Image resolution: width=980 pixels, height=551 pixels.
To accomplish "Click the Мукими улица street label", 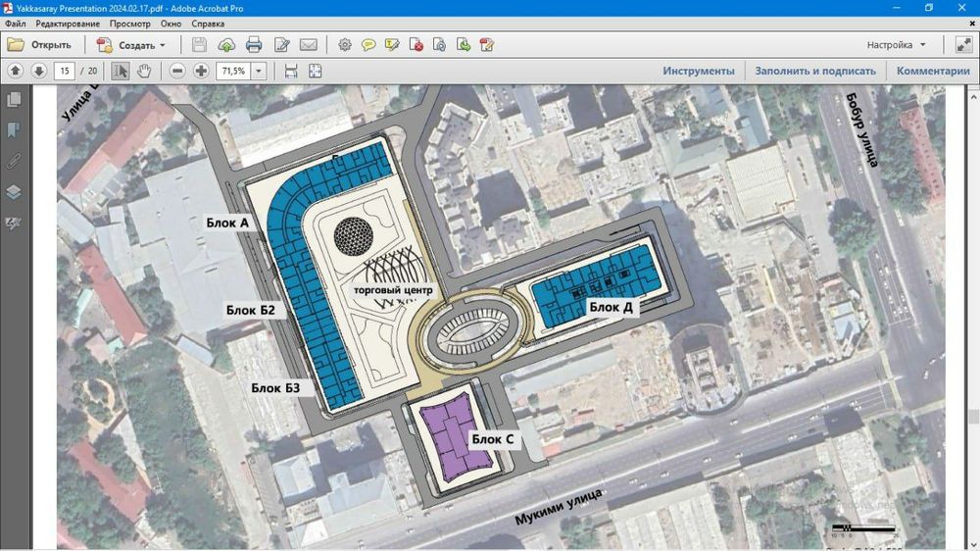I will click(x=559, y=507).
